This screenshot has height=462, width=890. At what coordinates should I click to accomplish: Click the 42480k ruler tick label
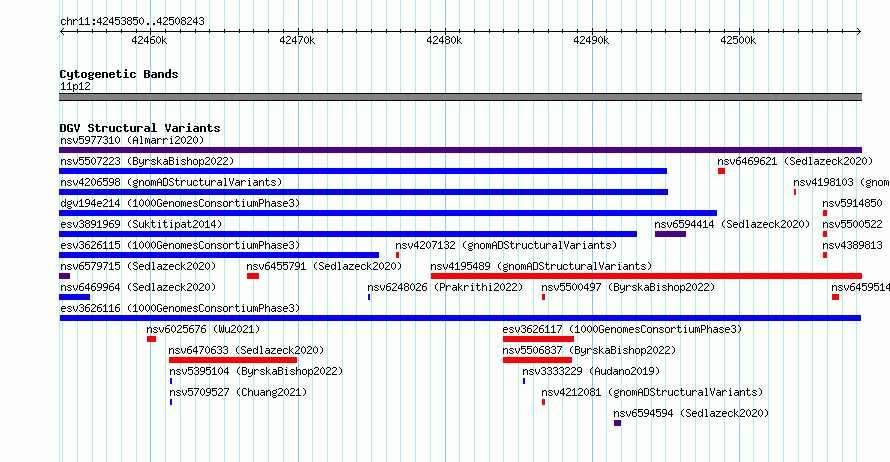(444, 40)
